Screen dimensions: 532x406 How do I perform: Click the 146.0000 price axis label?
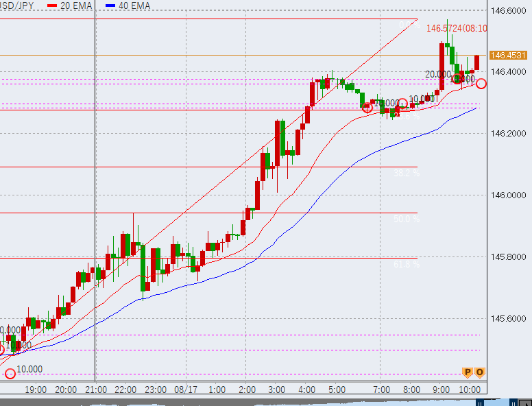point(508,195)
